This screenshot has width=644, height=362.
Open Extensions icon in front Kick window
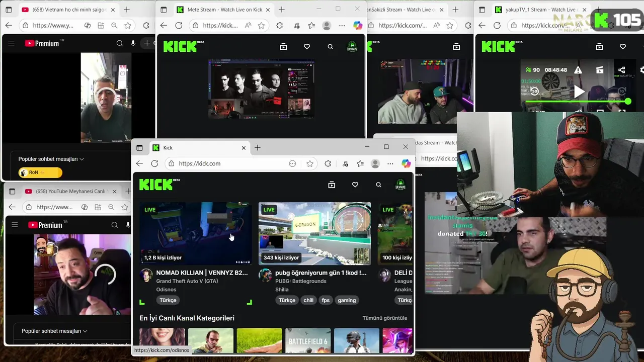328,163
